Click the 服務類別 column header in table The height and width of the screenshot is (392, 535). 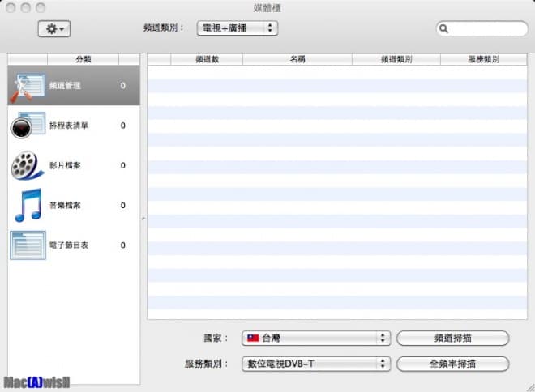483,60
